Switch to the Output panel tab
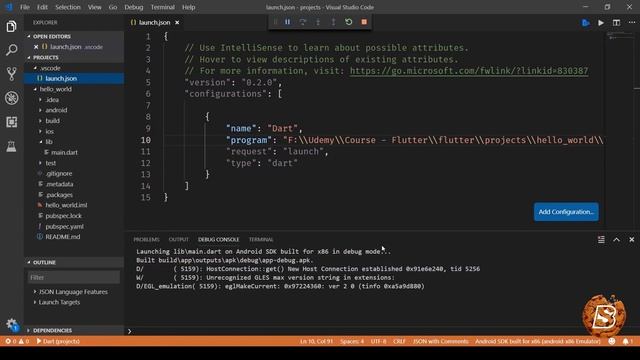Viewport: 640px width, 360px height. pyautogui.click(x=178, y=240)
